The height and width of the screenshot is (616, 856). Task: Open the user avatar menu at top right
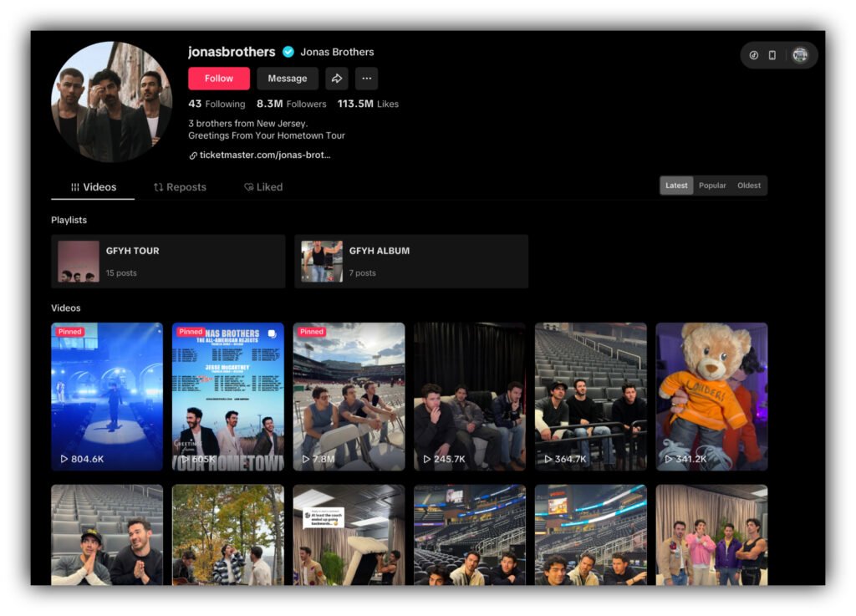click(x=800, y=55)
